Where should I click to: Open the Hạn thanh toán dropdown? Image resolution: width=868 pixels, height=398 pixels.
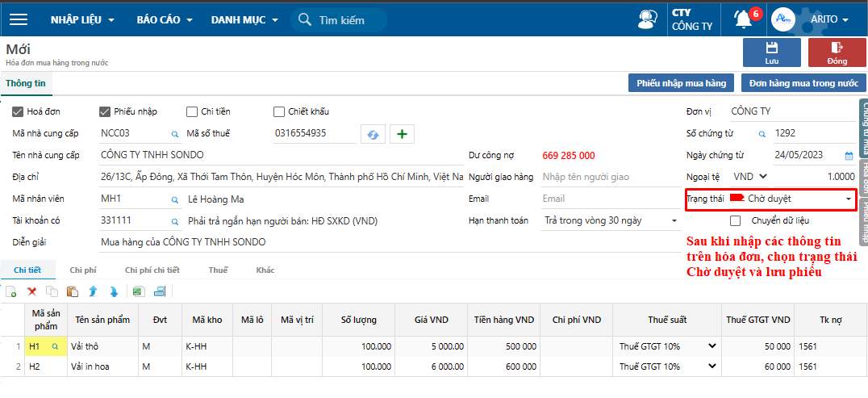click(x=674, y=220)
